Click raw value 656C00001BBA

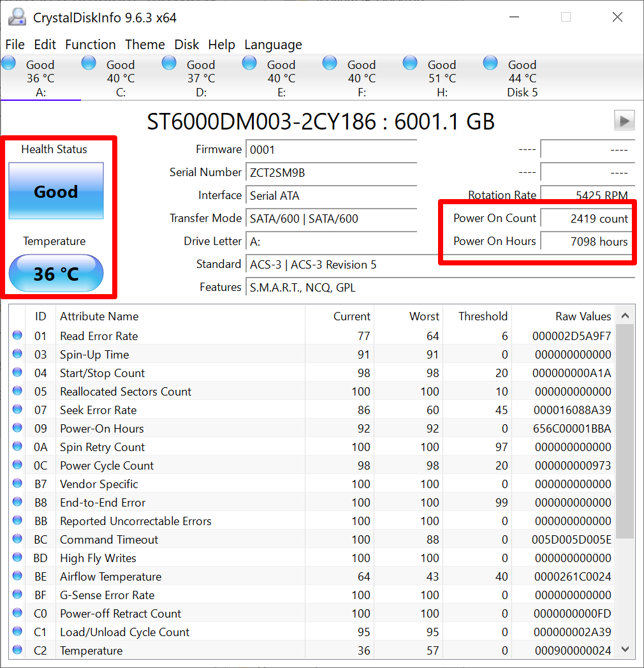coord(572,429)
